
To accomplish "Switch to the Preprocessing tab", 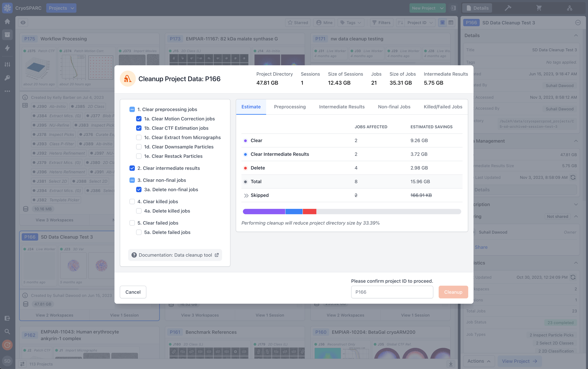I will click(x=290, y=107).
